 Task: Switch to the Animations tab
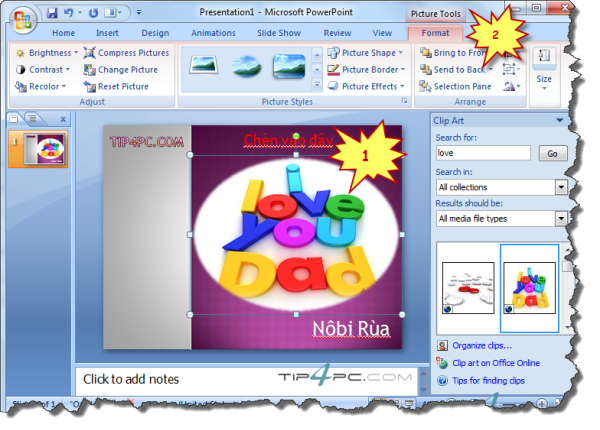click(213, 33)
